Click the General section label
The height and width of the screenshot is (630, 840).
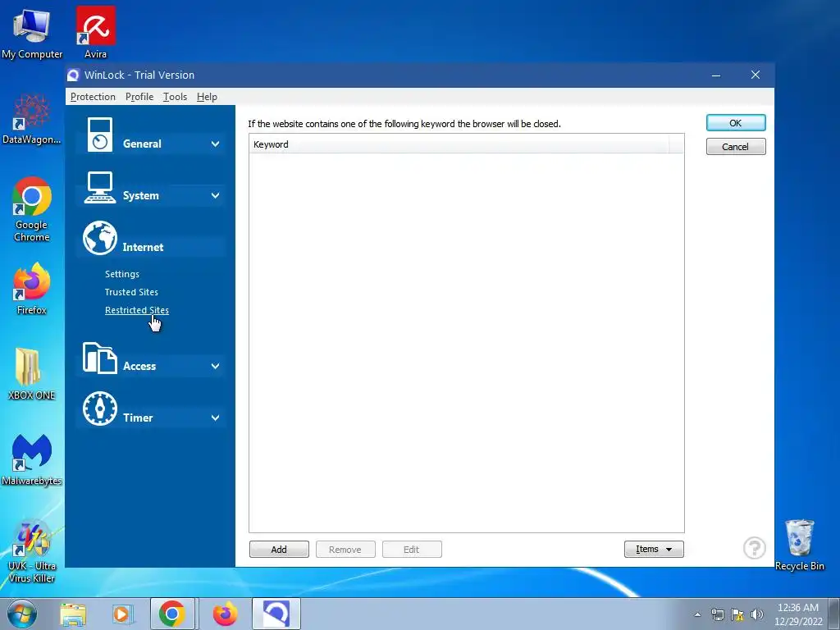click(142, 144)
